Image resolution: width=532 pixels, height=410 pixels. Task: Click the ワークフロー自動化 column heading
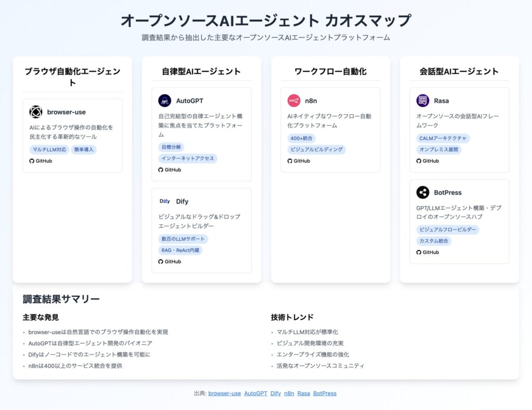(x=330, y=72)
